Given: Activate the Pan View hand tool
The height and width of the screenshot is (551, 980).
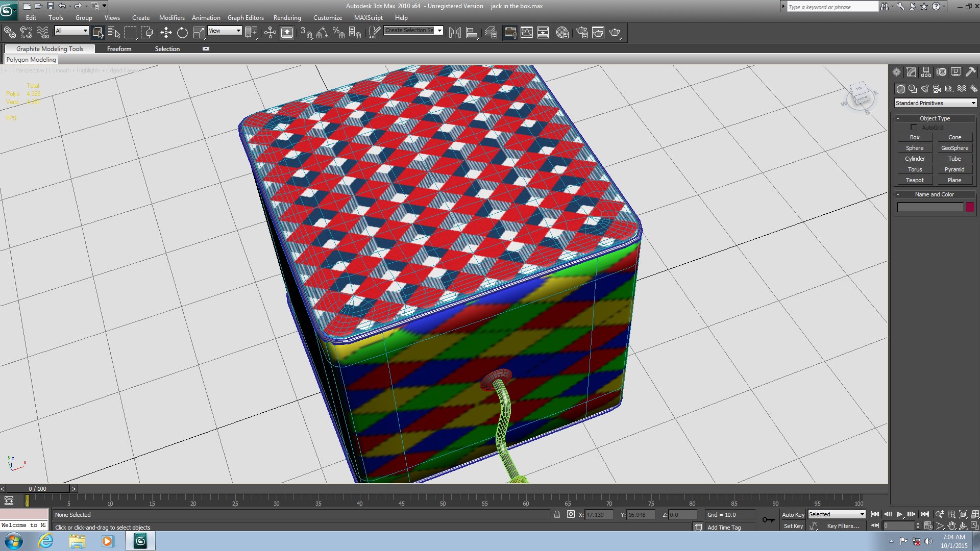Looking at the screenshot, I should [951, 525].
